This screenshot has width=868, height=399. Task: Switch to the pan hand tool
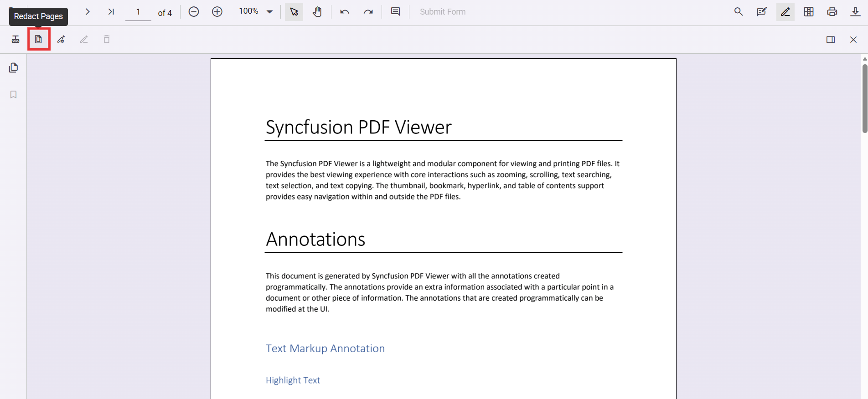point(317,12)
